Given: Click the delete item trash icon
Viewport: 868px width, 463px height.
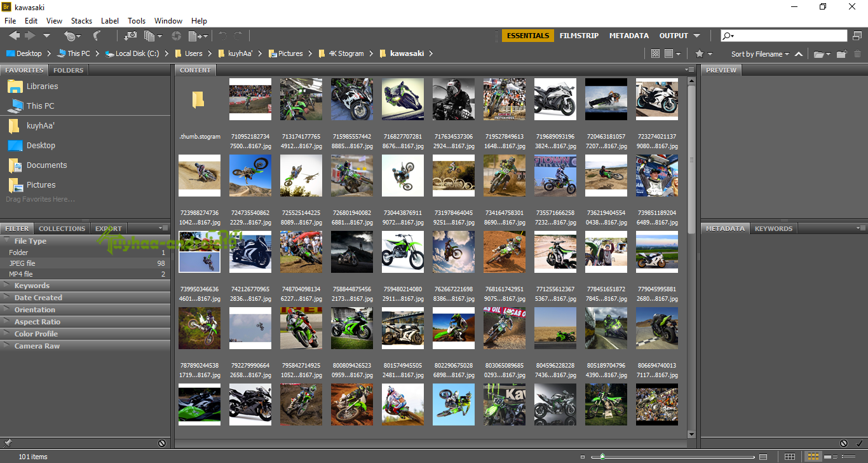Looking at the screenshot, I should (x=857, y=53).
